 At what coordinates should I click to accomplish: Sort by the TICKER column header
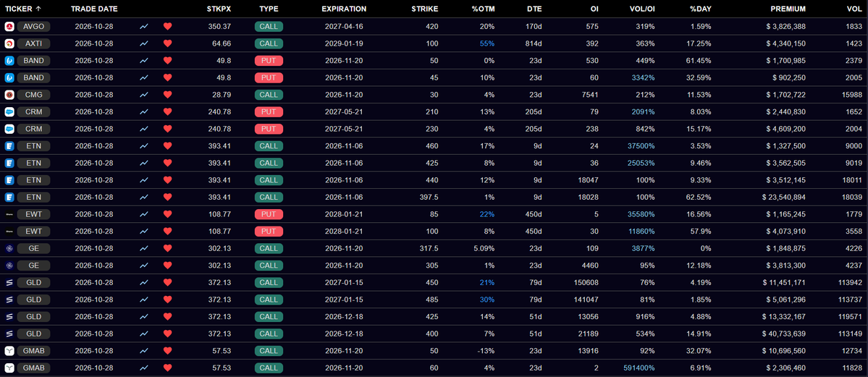tap(18, 9)
